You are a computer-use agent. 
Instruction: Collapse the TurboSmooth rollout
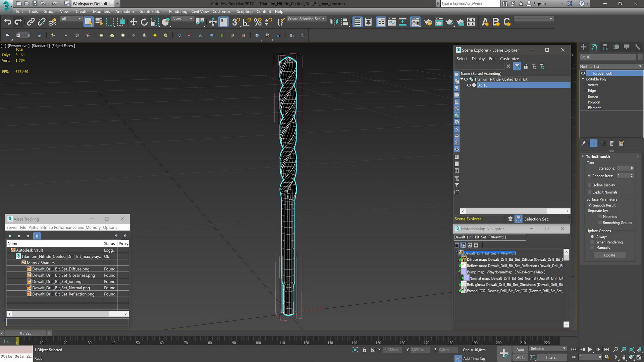point(583,157)
